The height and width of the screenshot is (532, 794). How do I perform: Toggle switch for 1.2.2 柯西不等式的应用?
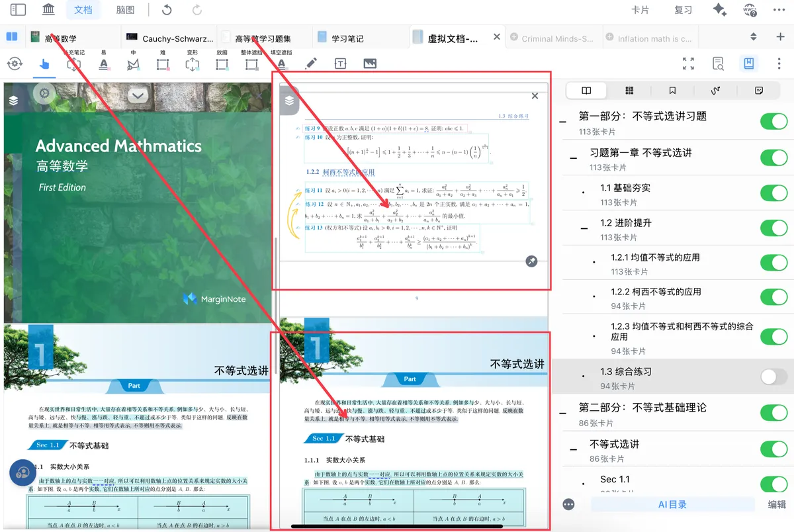[773, 296]
